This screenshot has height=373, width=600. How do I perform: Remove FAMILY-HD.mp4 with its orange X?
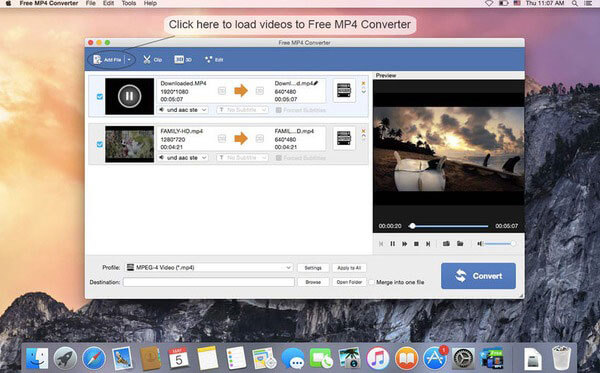click(x=364, y=131)
